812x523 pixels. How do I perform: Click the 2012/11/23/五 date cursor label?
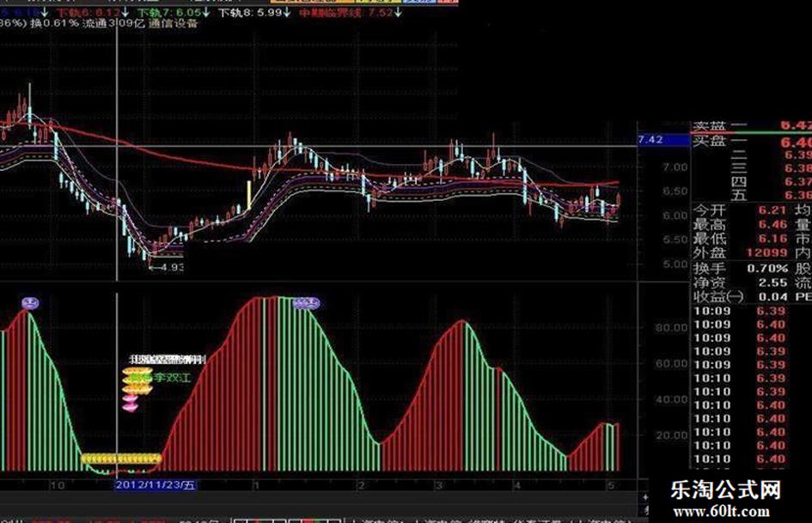click(x=155, y=485)
